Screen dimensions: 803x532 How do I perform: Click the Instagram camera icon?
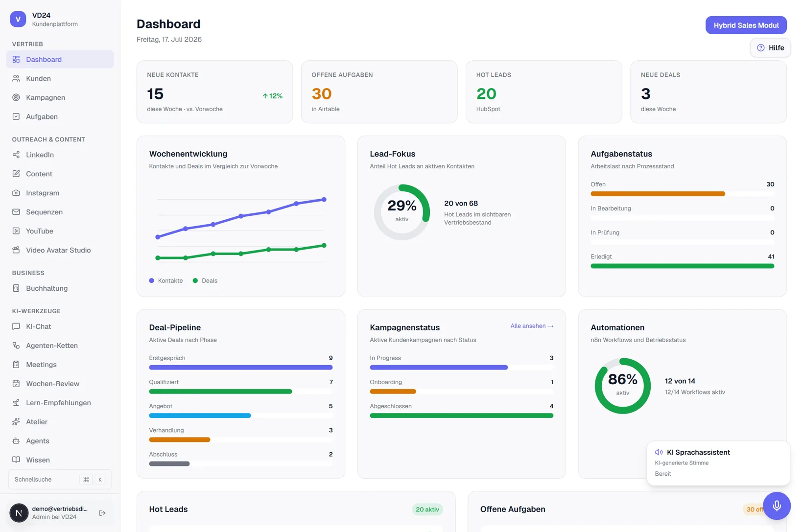click(16, 193)
